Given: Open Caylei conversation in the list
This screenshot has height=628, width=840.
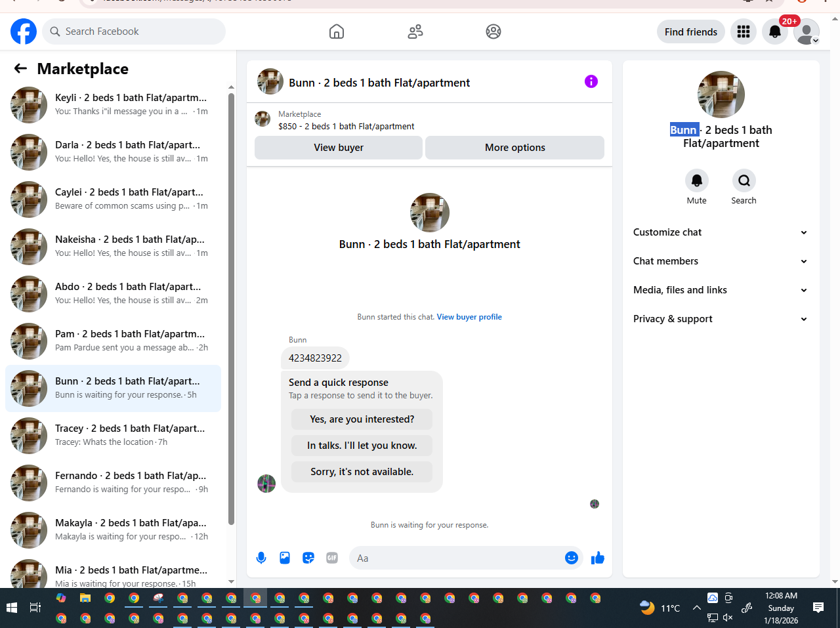Looking at the screenshot, I should [113, 199].
